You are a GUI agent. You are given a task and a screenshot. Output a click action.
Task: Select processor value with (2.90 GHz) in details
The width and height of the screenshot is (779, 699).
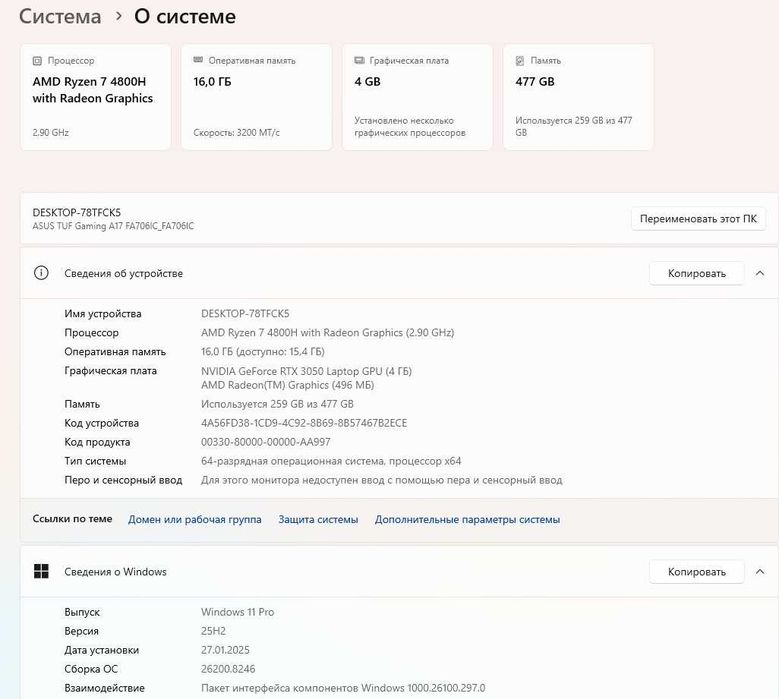click(x=327, y=332)
